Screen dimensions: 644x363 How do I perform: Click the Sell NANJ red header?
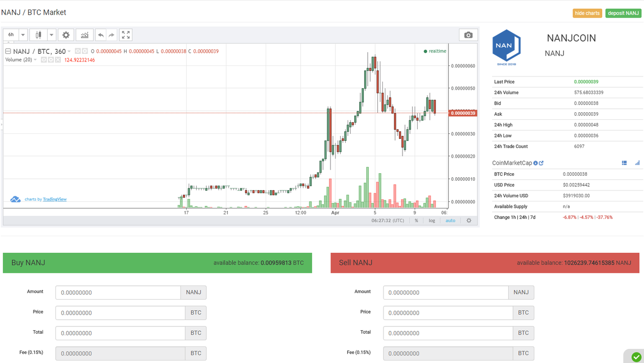click(x=485, y=263)
